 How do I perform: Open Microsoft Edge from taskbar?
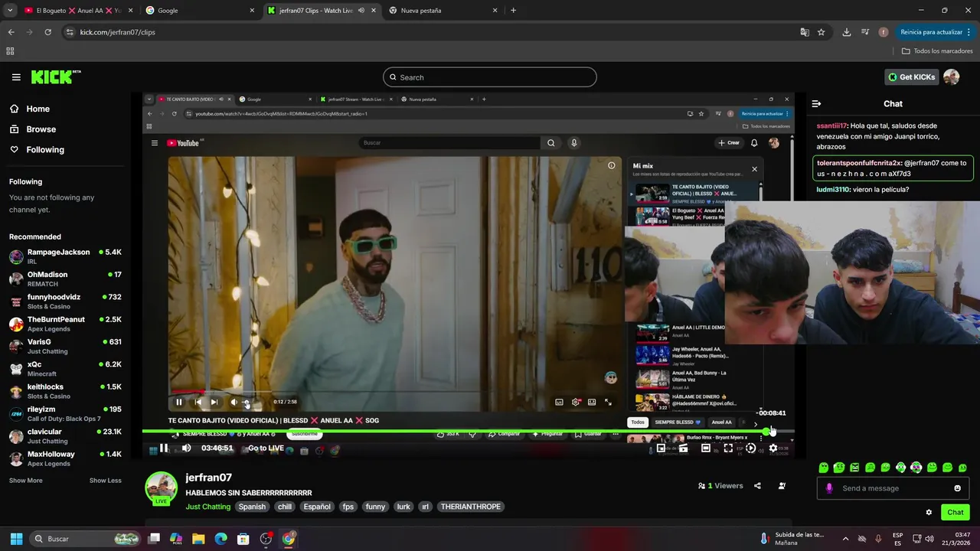pyautogui.click(x=220, y=539)
